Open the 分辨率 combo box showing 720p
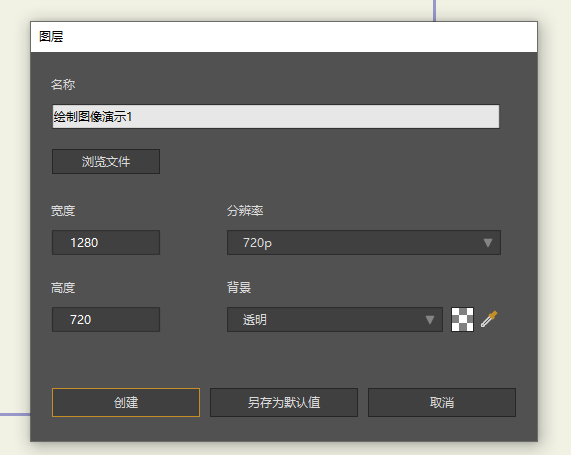571x455 pixels. coord(364,243)
